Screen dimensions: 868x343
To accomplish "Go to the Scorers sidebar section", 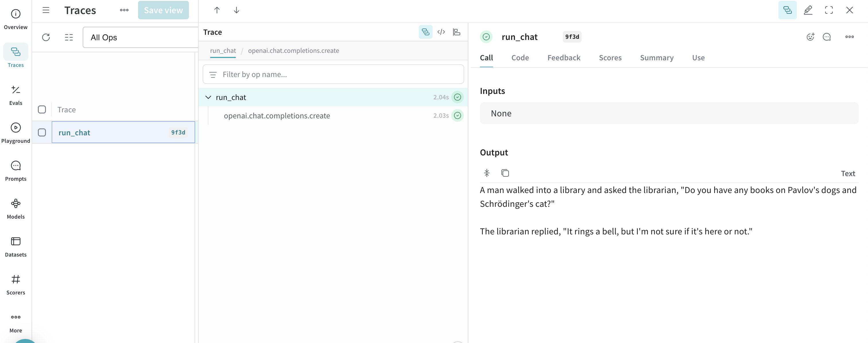I will pos(15,284).
